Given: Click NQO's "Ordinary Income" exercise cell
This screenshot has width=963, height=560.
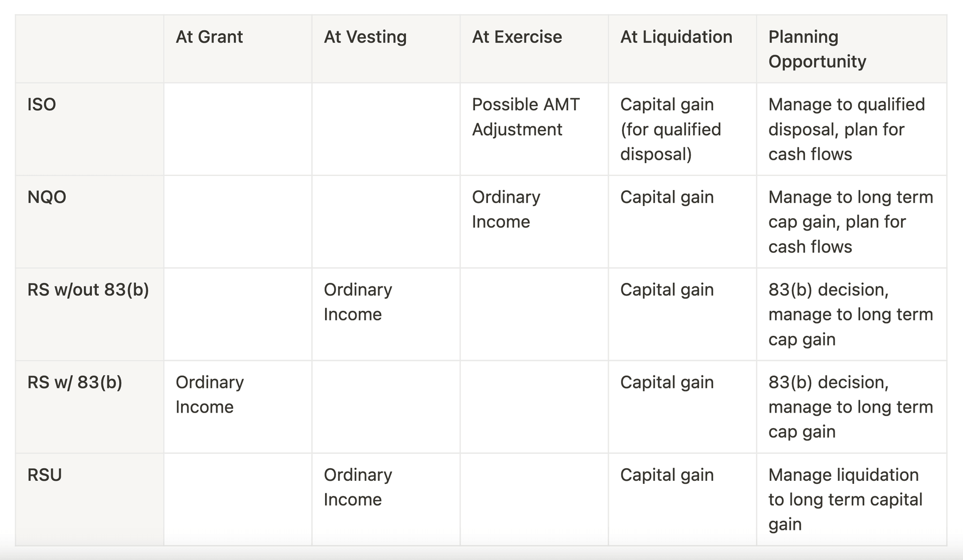Looking at the screenshot, I should pos(534,222).
